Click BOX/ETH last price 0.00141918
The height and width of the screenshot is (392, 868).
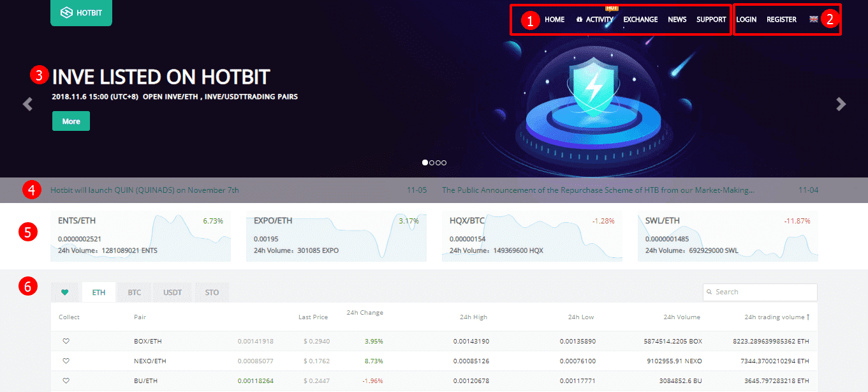[256, 342]
